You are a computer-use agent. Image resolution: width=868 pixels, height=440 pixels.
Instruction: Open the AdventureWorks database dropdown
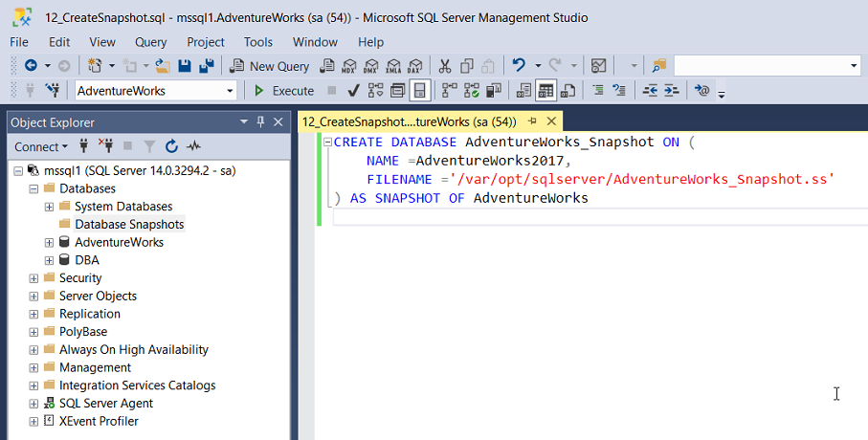coord(230,91)
